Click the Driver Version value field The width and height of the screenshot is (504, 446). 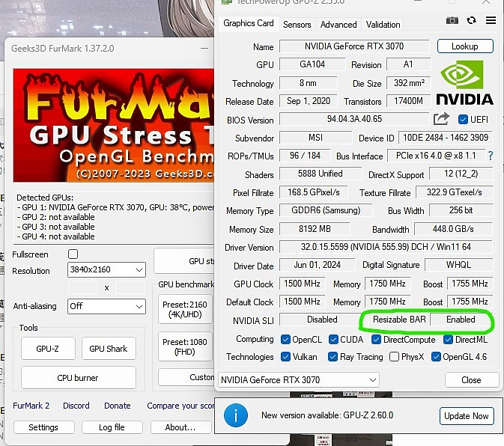pos(386,247)
